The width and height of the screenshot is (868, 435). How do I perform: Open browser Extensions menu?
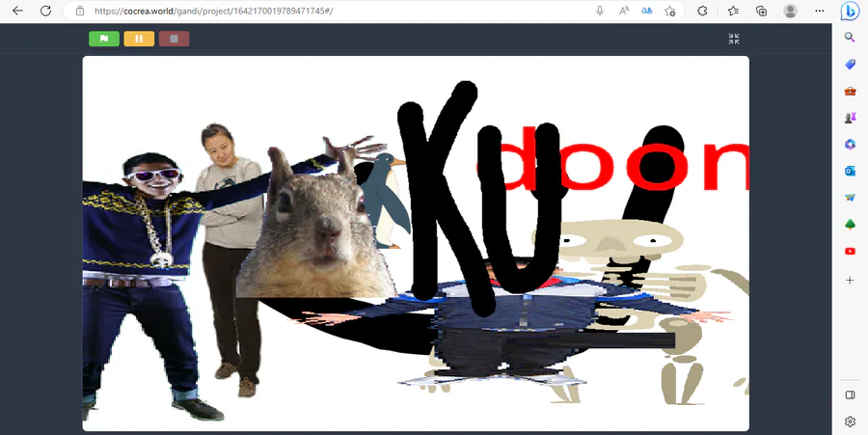[x=702, y=11]
